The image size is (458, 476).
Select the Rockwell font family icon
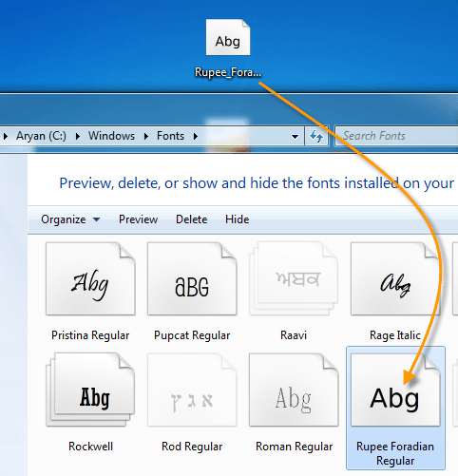tap(90, 390)
